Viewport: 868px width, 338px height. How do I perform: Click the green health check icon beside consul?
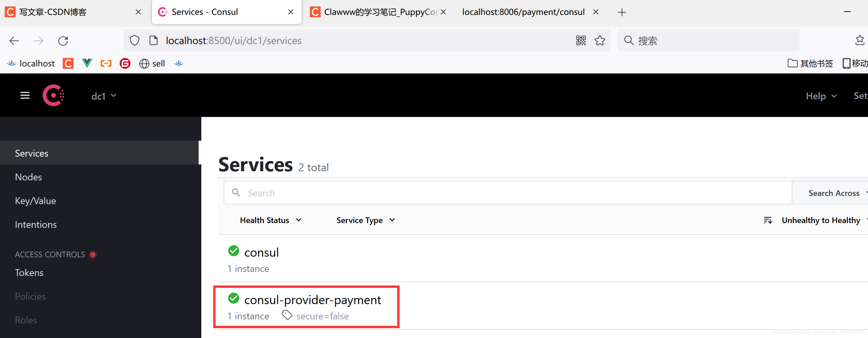[x=233, y=251]
